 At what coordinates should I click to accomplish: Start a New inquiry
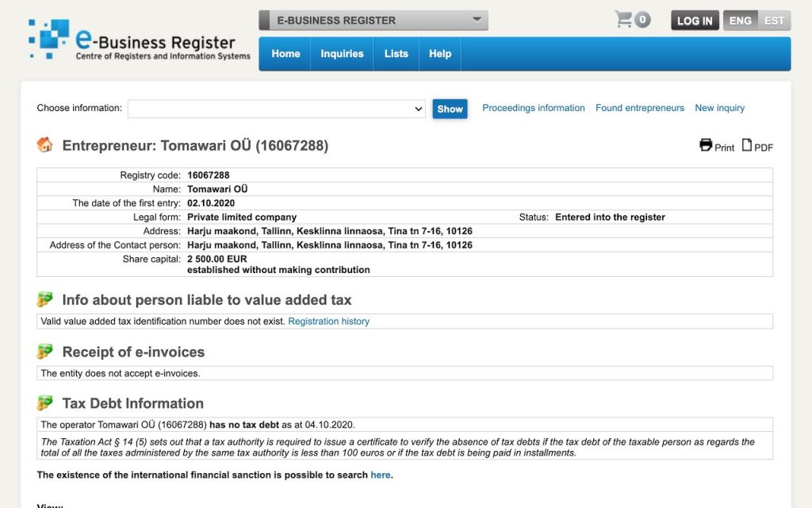[x=719, y=108]
